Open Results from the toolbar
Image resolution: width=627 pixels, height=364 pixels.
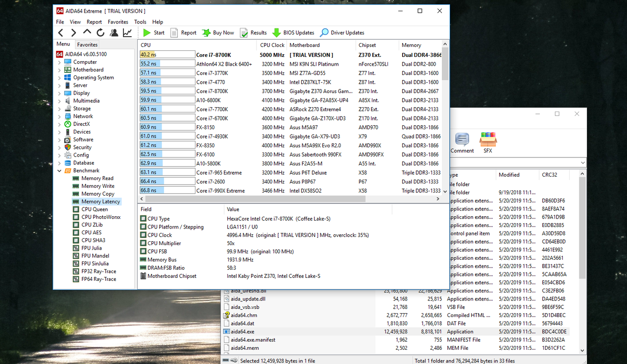click(x=253, y=33)
